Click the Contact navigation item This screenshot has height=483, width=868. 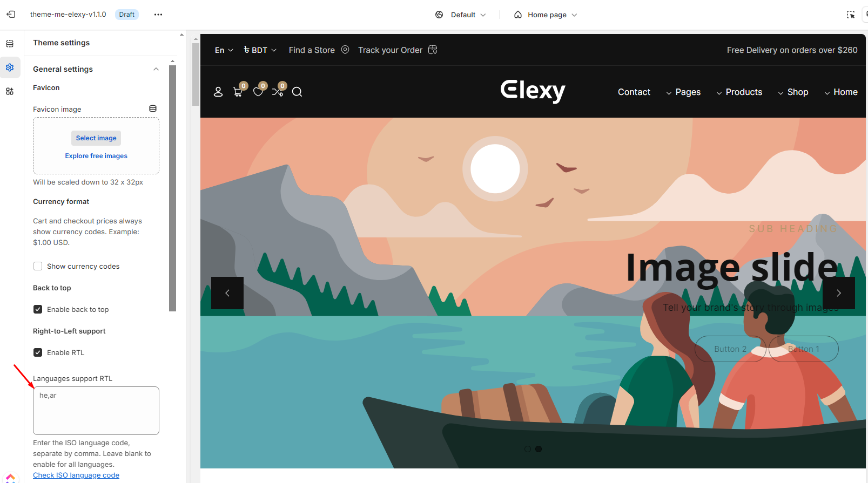pos(634,92)
